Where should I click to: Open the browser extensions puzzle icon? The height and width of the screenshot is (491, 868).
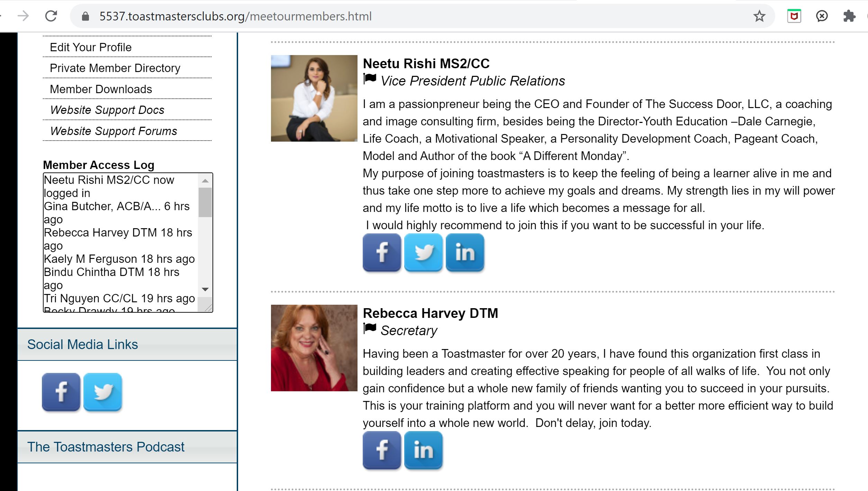(849, 16)
